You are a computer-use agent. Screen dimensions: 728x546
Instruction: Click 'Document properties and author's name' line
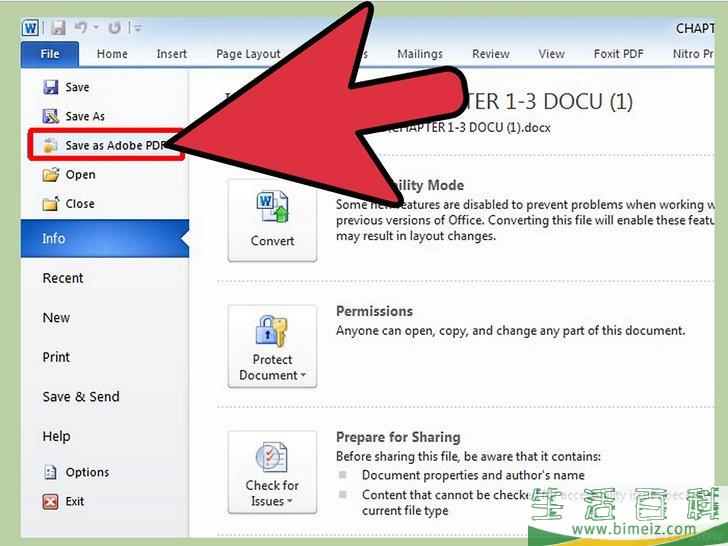click(473, 475)
